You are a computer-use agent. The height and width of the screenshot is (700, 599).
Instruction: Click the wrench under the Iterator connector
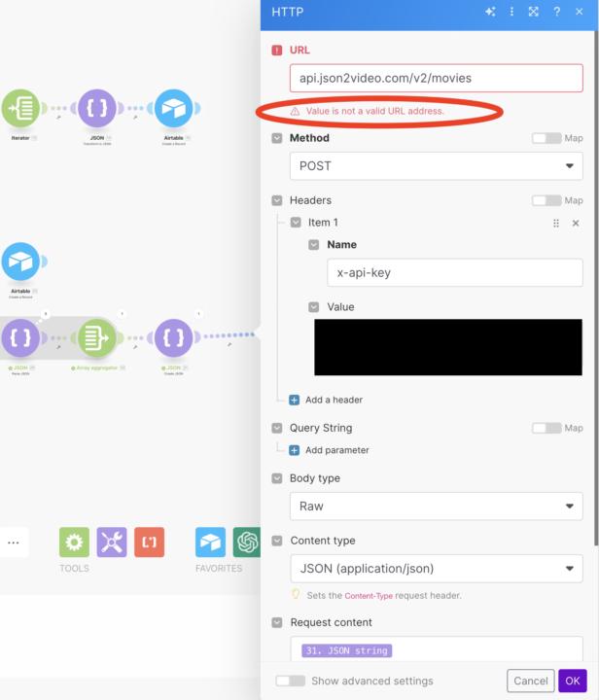(x=58, y=118)
